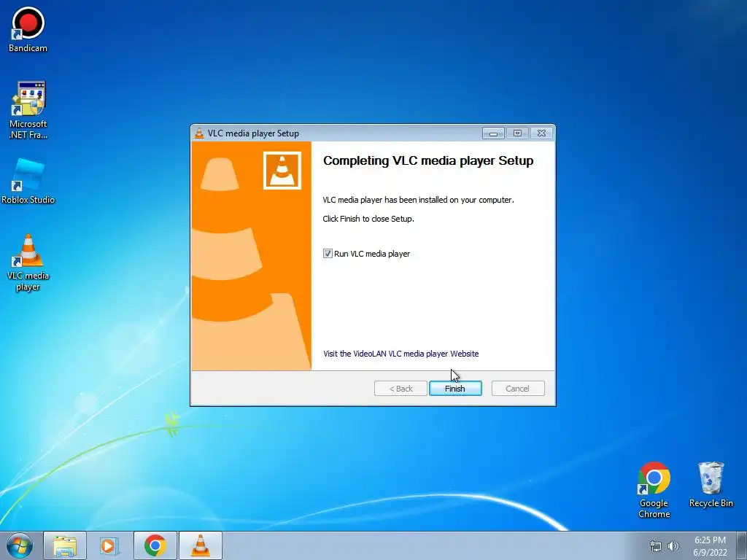Click 'VLC media player has been installed' text

pyautogui.click(x=418, y=200)
